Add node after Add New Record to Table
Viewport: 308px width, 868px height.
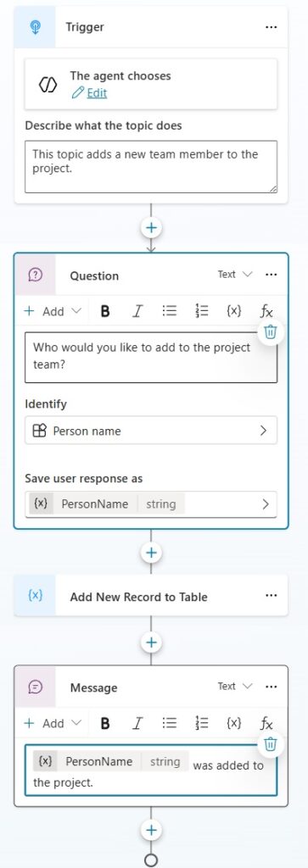point(151,643)
